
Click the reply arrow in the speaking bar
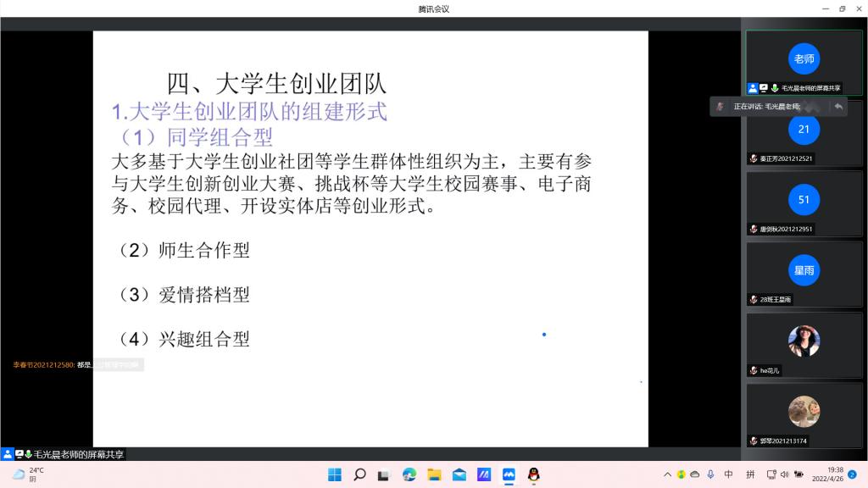coord(837,106)
